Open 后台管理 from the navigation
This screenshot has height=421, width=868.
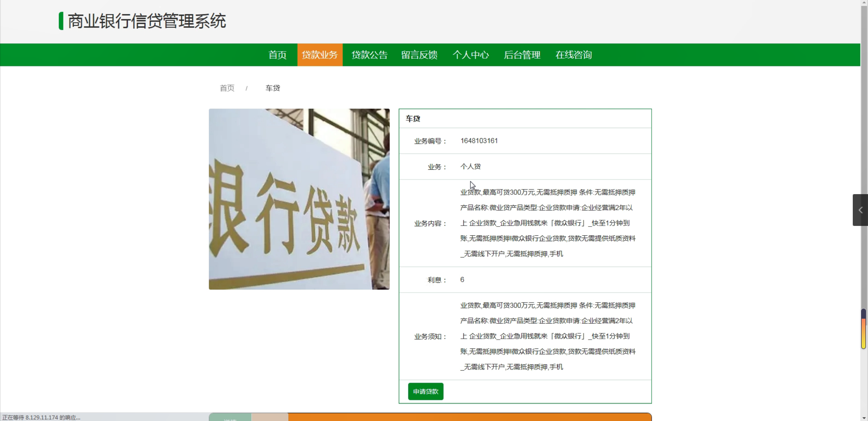click(522, 55)
